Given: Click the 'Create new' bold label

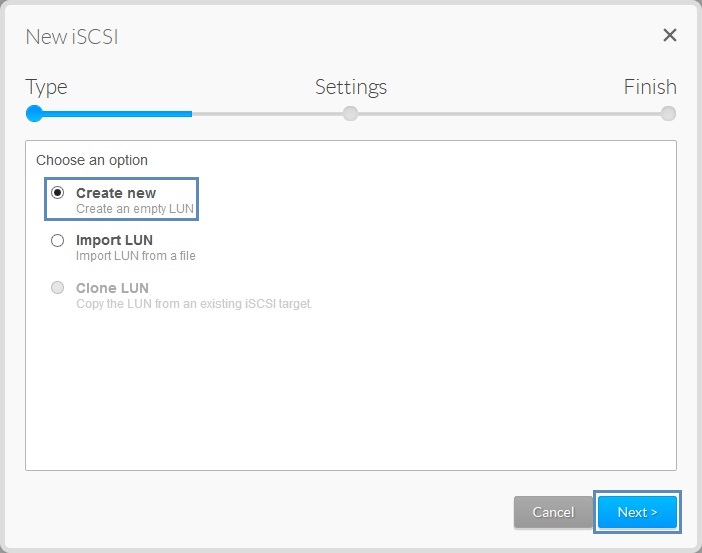Looking at the screenshot, I should pos(116,193).
